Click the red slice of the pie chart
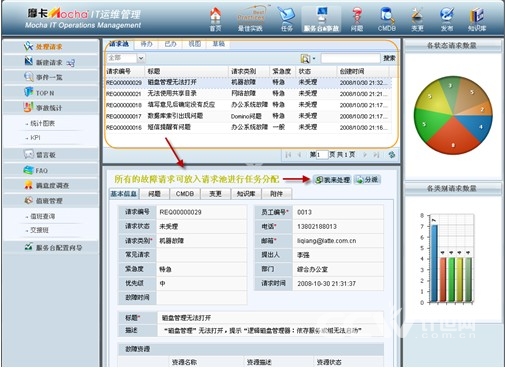The image size is (505, 368). [x=453, y=137]
